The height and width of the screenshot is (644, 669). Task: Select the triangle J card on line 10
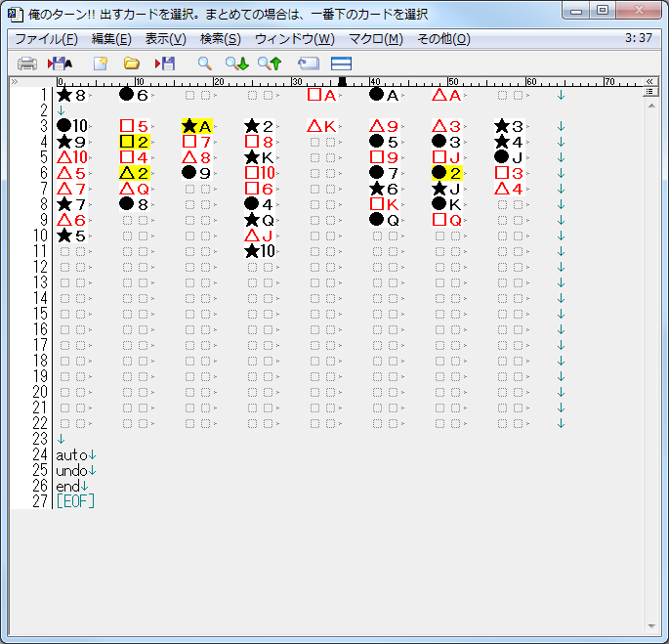[x=260, y=236]
